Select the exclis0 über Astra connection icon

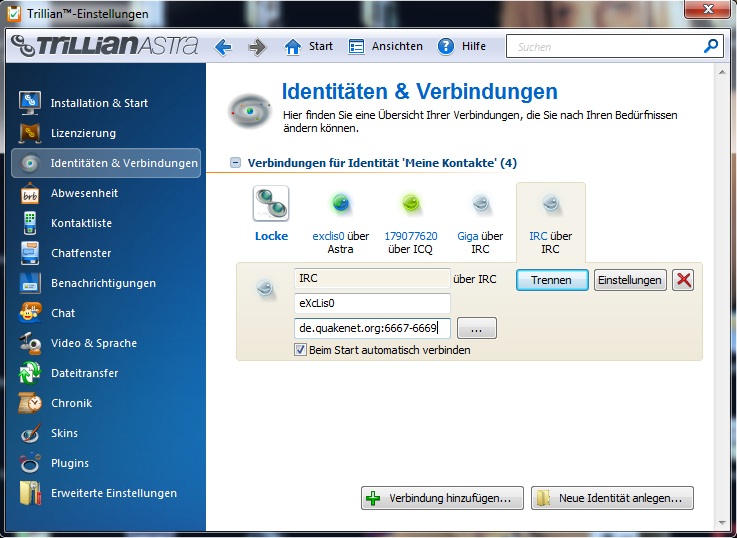click(341, 204)
